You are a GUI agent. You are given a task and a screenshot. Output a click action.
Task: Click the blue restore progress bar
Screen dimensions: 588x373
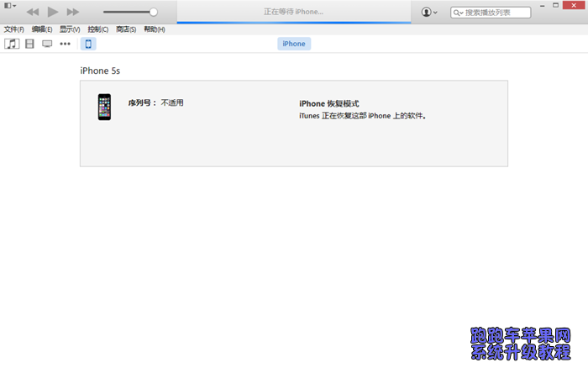[x=294, y=23]
